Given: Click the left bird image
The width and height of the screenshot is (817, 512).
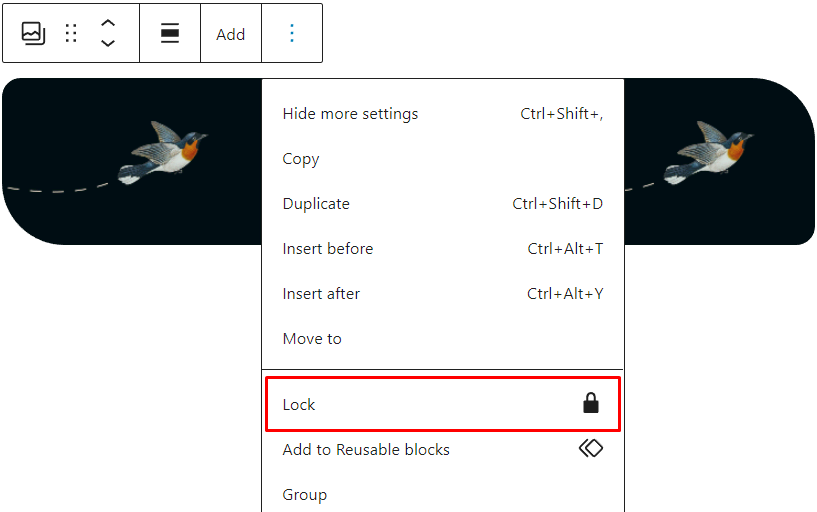Looking at the screenshot, I should 162,152.
